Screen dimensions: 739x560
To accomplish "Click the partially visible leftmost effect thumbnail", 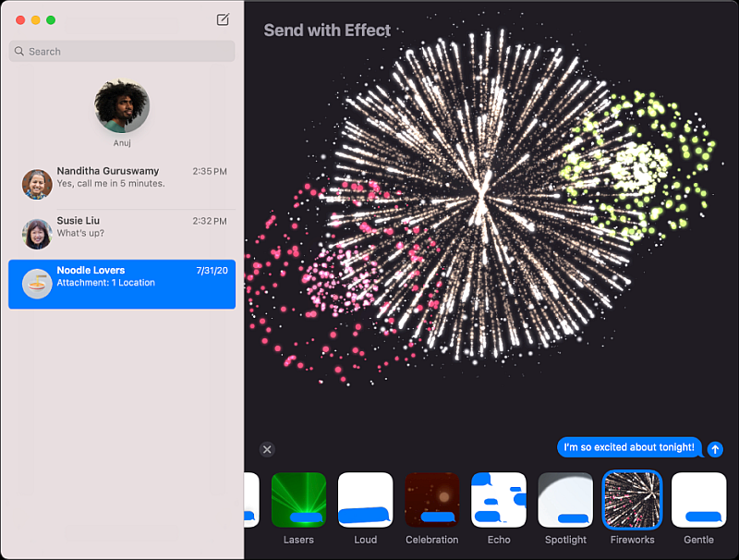I will (x=251, y=500).
